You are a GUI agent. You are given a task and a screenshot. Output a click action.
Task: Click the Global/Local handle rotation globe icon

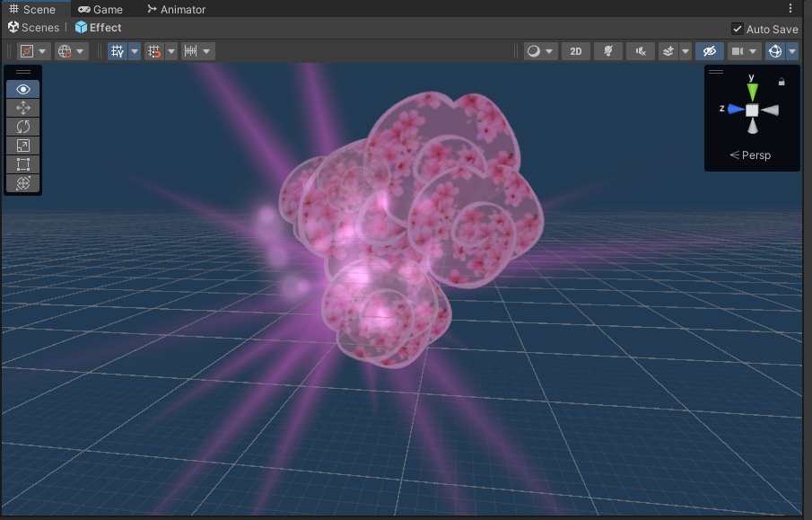[x=65, y=51]
